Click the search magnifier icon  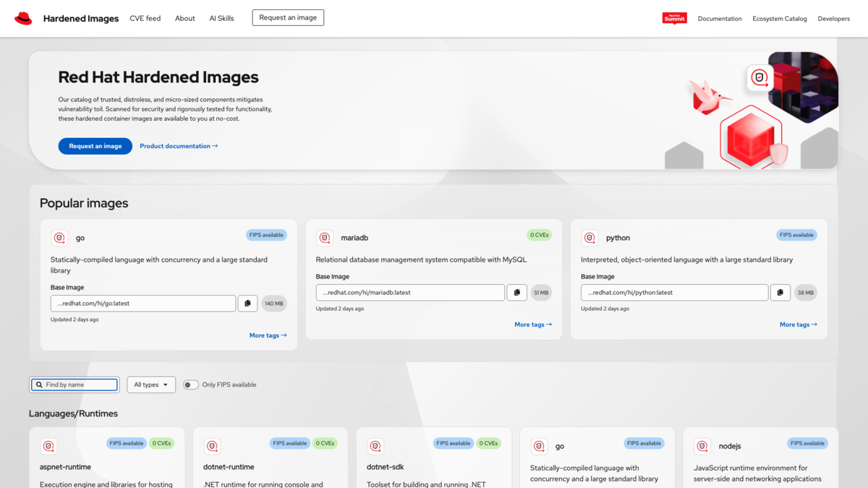(39, 385)
